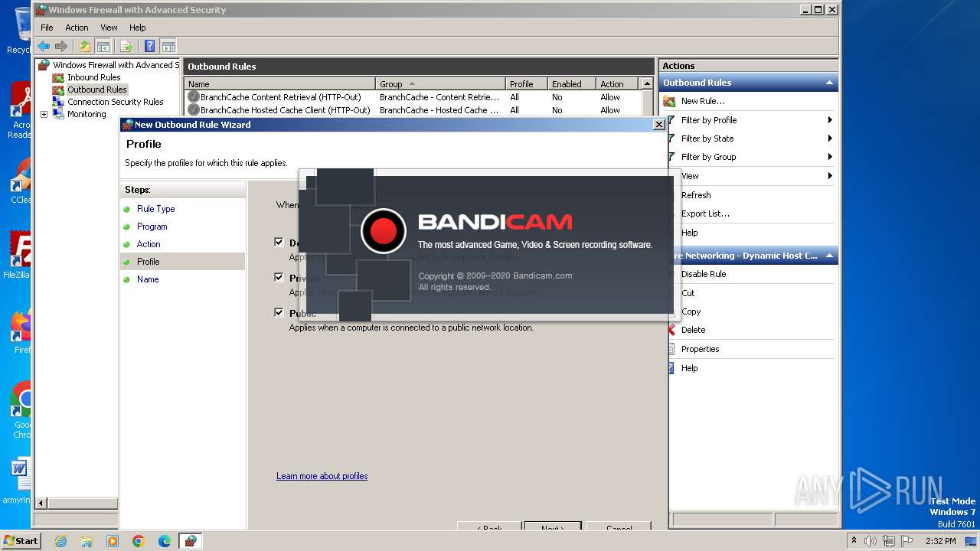Viewport: 980px width, 551px height.
Task: Sort rules by Enabled column header
Action: point(571,84)
